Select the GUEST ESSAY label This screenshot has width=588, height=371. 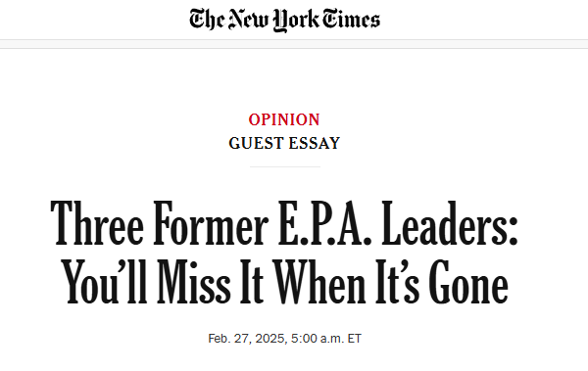click(284, 143)
